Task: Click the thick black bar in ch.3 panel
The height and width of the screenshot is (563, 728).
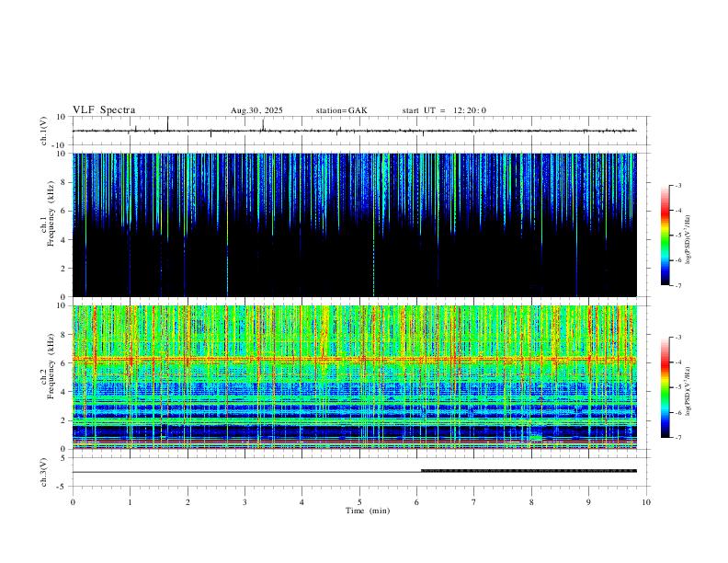Action: point(529,471)
